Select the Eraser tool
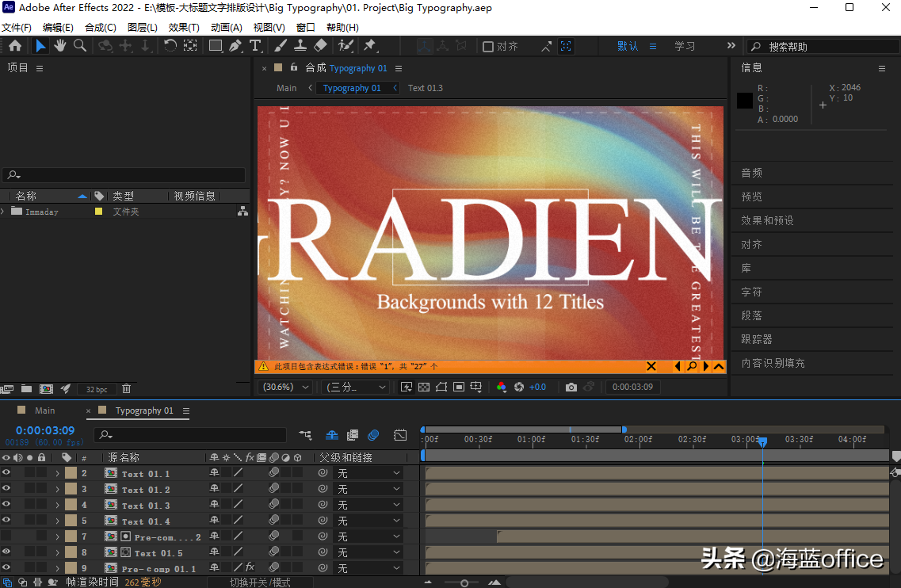Viewport: 901px width, 588px height. click(x=320, y=46)
